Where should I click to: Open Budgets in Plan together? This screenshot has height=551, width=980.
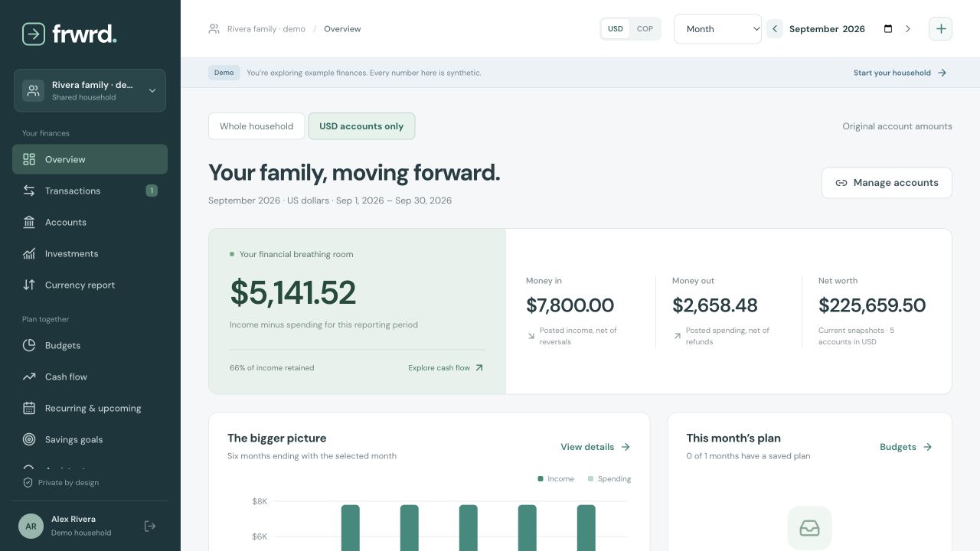[x=90, y=345]
